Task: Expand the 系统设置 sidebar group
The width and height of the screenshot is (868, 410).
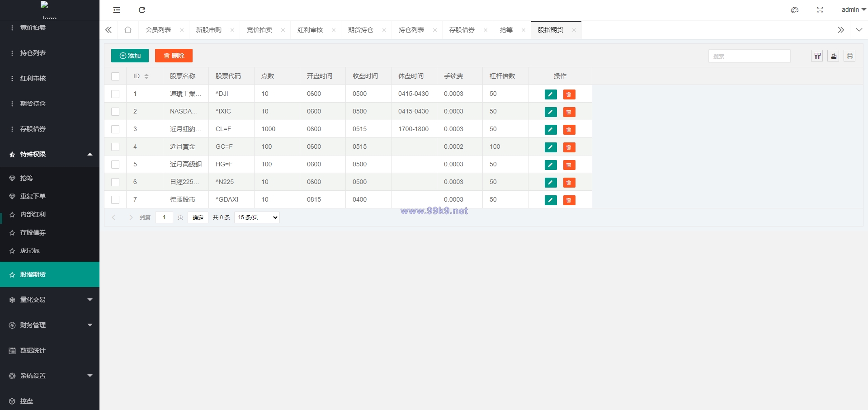Action: click(50, 376)
